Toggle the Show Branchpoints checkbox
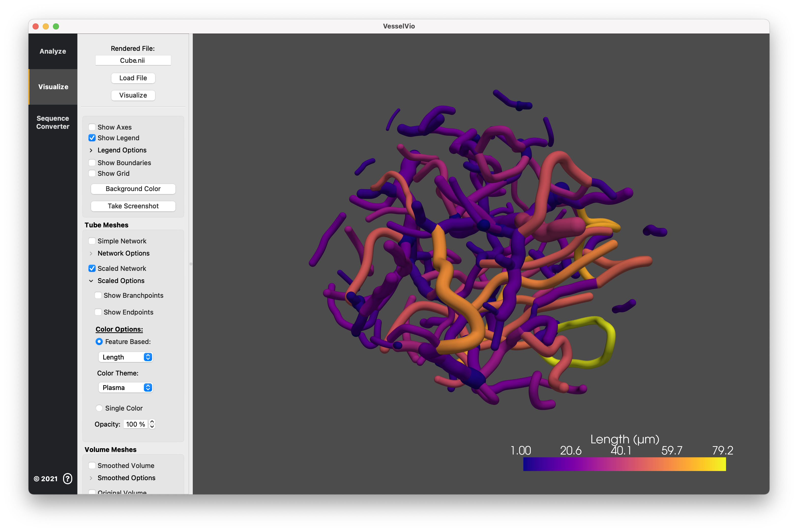The height and width of the screenshot is (532, 798). [x=98, y=295]
